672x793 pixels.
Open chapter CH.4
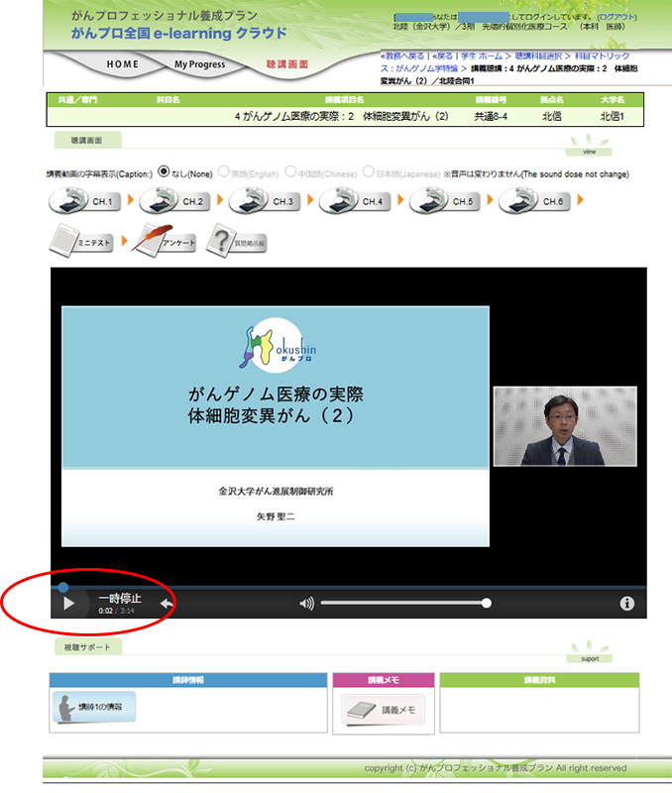click(x=356, y=201)
